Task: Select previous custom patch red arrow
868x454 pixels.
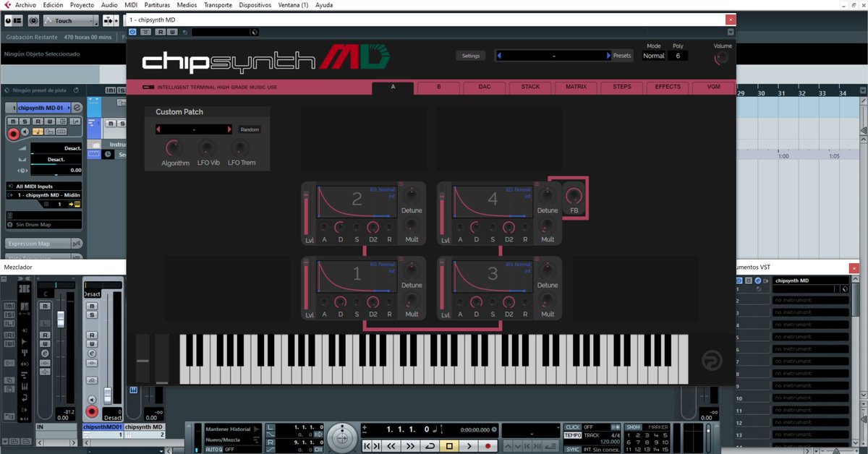Action: (x=158, y=129)
